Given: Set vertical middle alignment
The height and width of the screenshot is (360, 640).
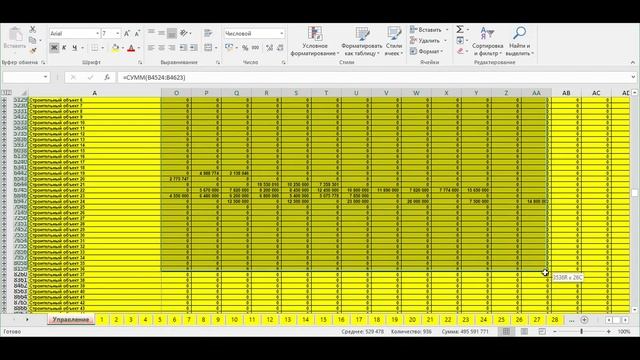Looking at the screenshot, I should 161,33.
